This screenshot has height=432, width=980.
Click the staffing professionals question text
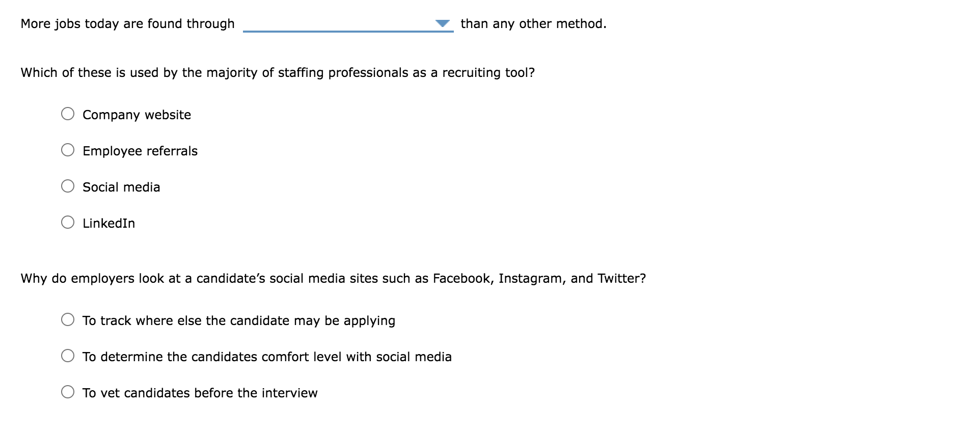tap(278, 72)
